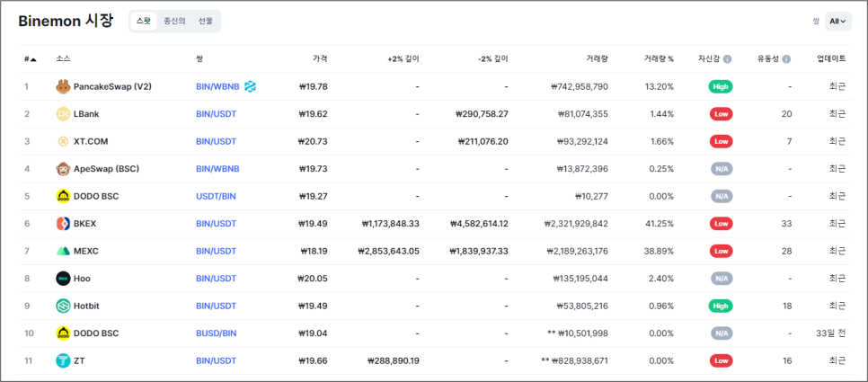Click the BKEX exchange logo icon

[63, 224]
